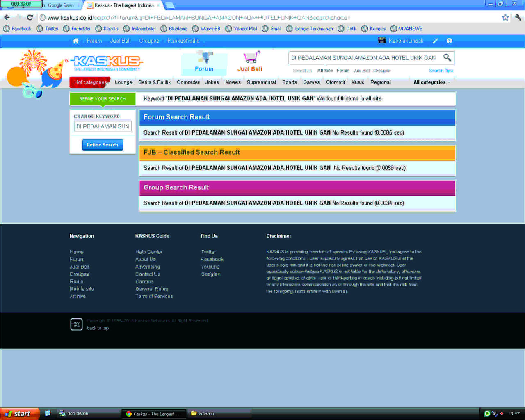The image size is (525, 420).
Task: Open the Youtube link under Find Us
Action: (210, 267)
